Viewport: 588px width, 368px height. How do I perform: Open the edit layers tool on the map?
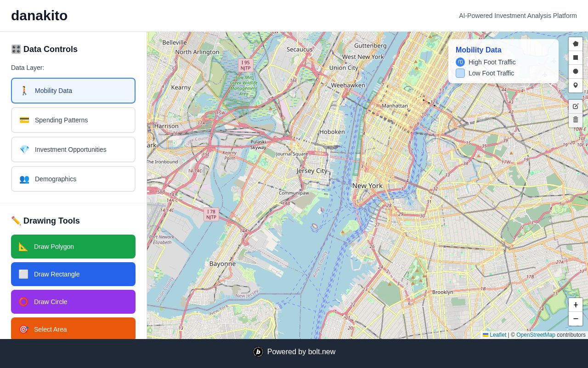point(576,106)
